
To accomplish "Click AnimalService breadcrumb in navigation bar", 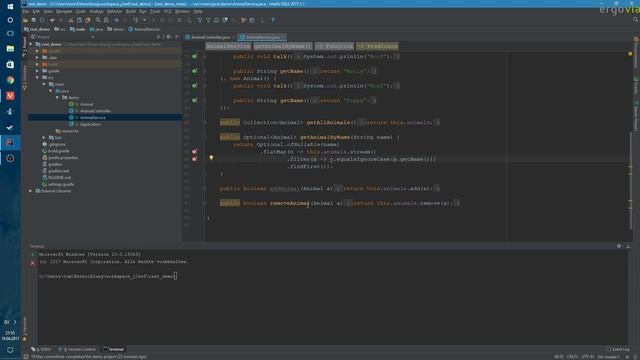I will [144, 29].
